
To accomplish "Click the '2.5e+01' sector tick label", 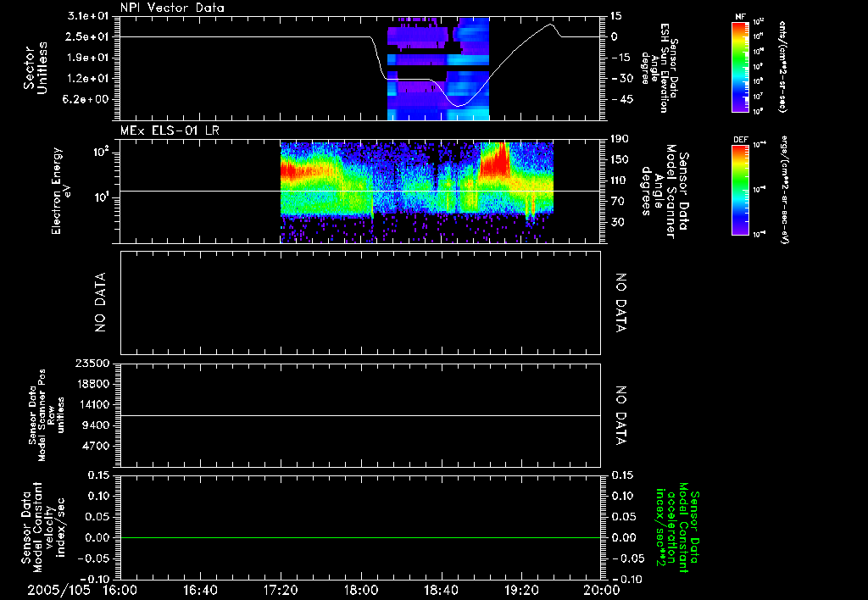I will 88,36.
